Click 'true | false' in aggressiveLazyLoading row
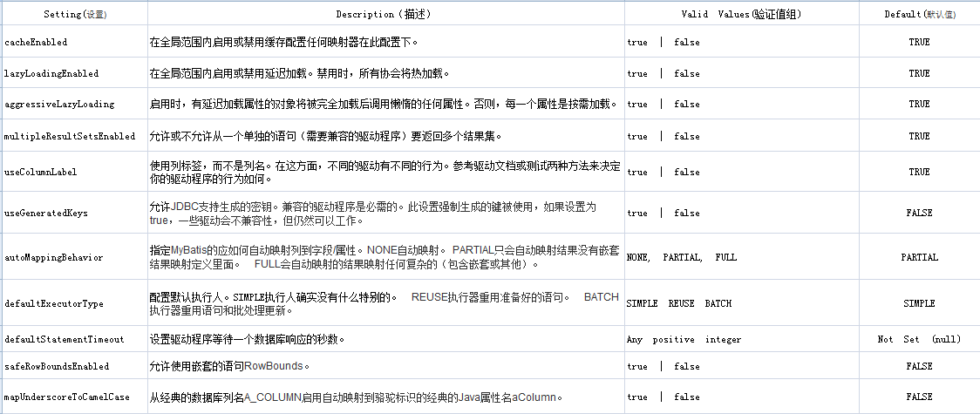The image size is (980, 414). [x=664, y=105]
